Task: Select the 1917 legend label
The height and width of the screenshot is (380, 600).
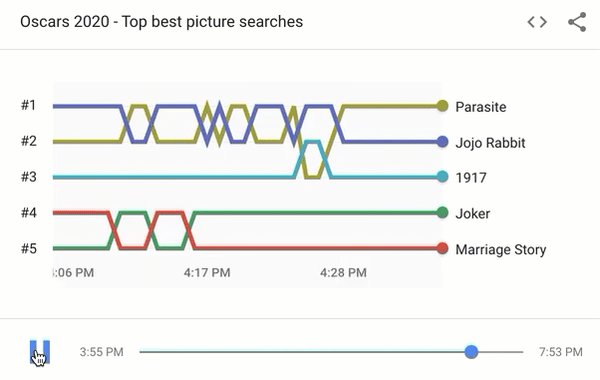Action: click(x=471, y=178)
